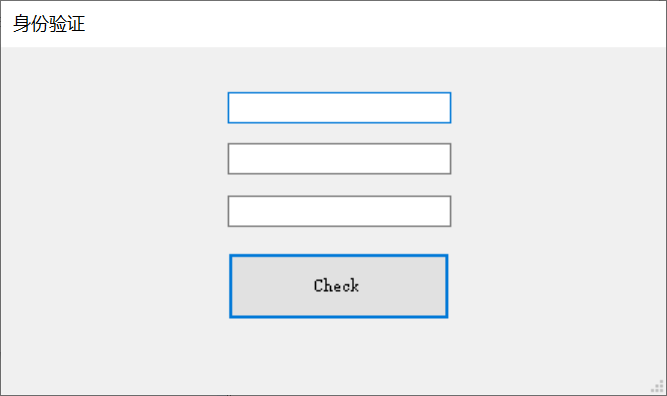Click the third input field
This screenshot has width=667, height=396.
tap(339, 211)
